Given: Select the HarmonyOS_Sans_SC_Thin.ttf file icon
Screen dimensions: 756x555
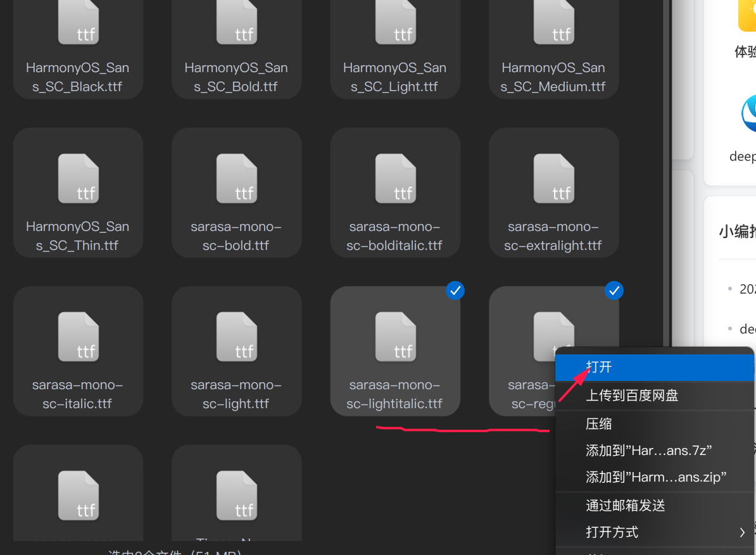Looking at the screenshot, I should (x=77, y=178).
